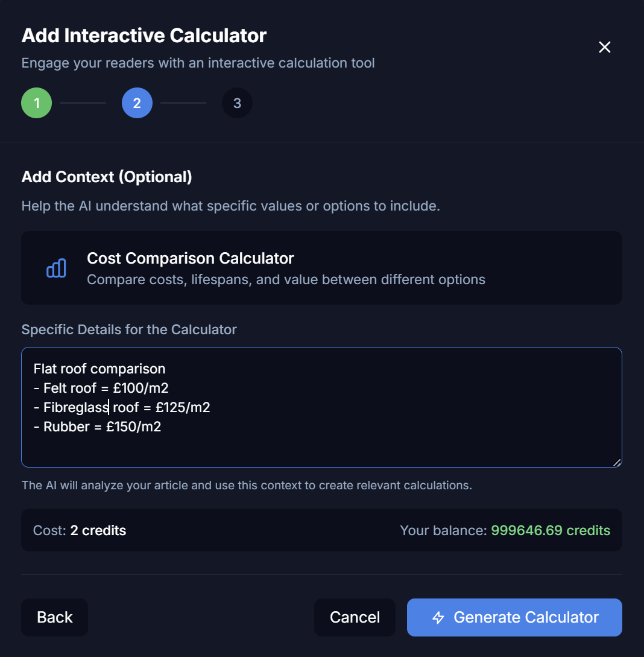644x657 pixels.
Task: Select the active step 2 indicator
Action: pyautogui.click(x=137, y=103)
